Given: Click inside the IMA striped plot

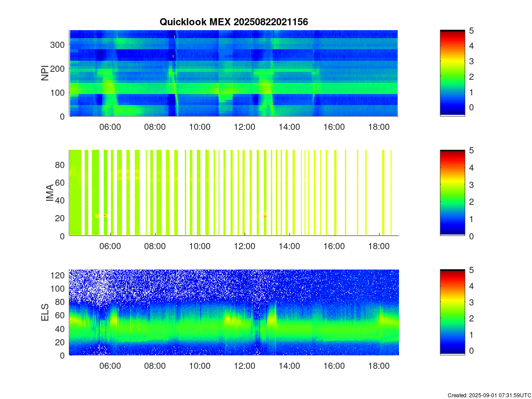Looking at the screenshot, I should pyautogui.click(x=234, y=193).
